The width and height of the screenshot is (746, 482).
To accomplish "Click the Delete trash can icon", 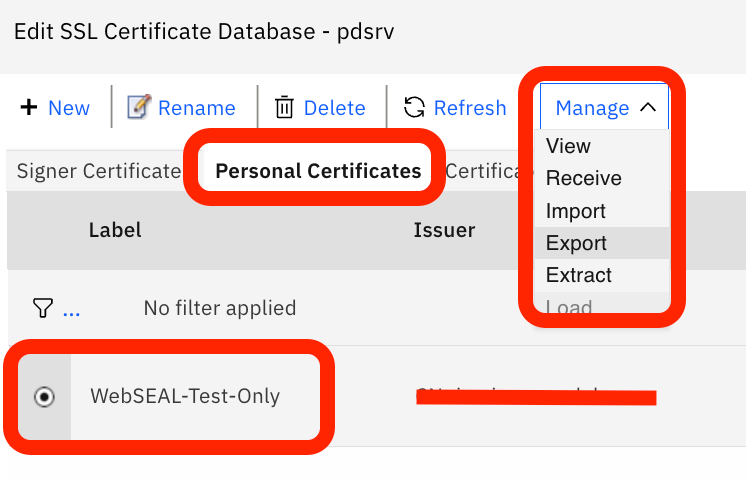I will point(285,107).
